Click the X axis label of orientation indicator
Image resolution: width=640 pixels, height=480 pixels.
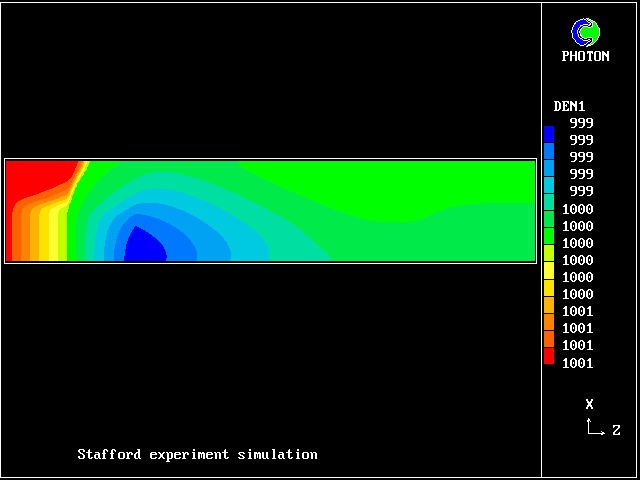coord(590,405)
